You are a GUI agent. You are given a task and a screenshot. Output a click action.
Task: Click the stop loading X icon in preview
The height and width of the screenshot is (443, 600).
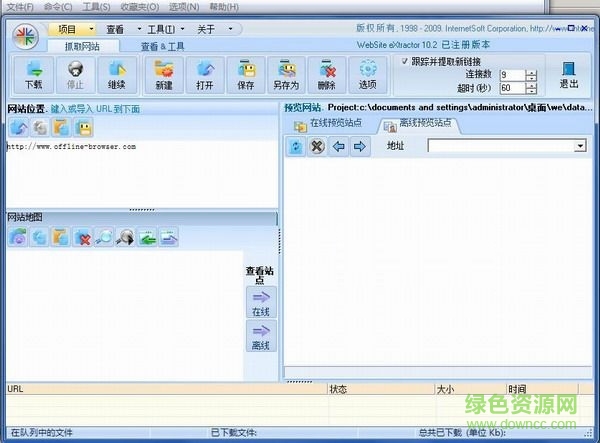click(x=317, y=146)
